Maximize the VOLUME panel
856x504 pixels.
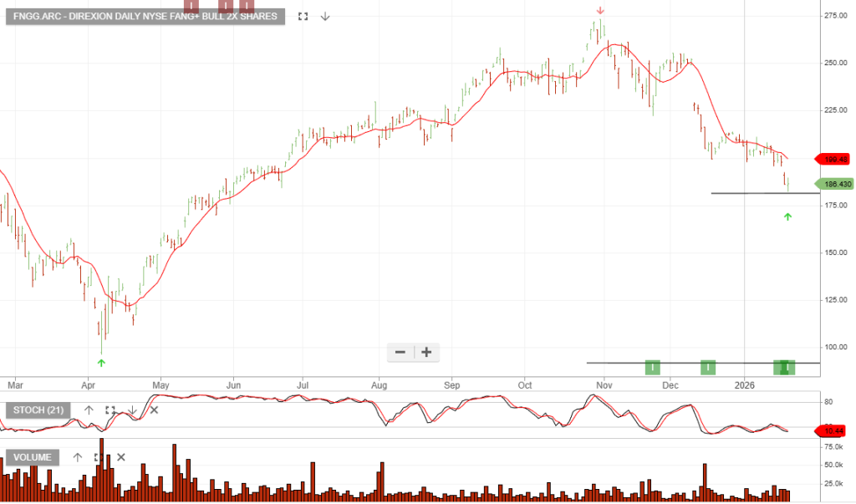pyautogui.click(x=99, y=457)
